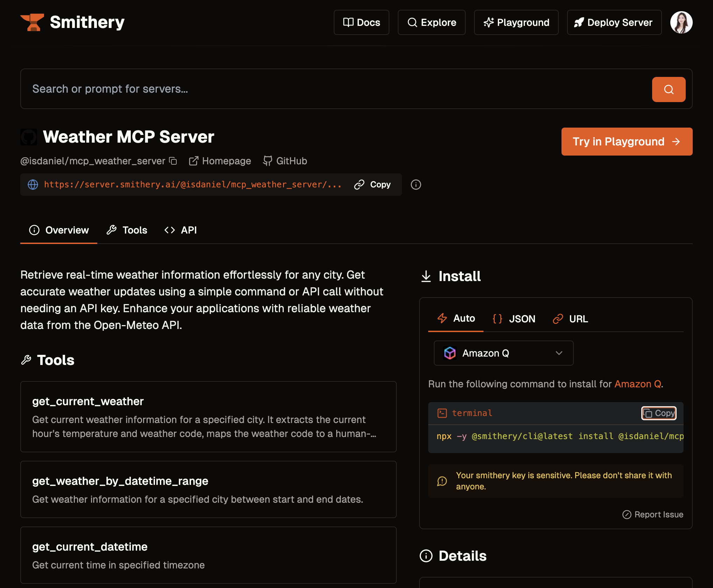Select the server.smithery.ai URL text
This screenshot has width=713, height=588.
(193, 185)
